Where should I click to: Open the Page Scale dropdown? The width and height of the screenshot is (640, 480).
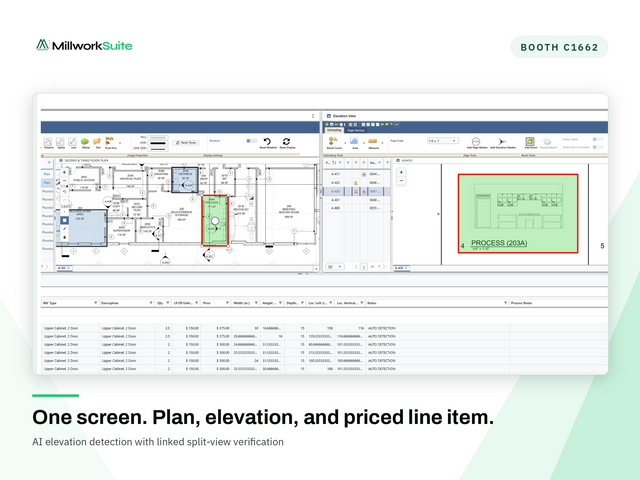pyautogui.click(x=442, y=141)
